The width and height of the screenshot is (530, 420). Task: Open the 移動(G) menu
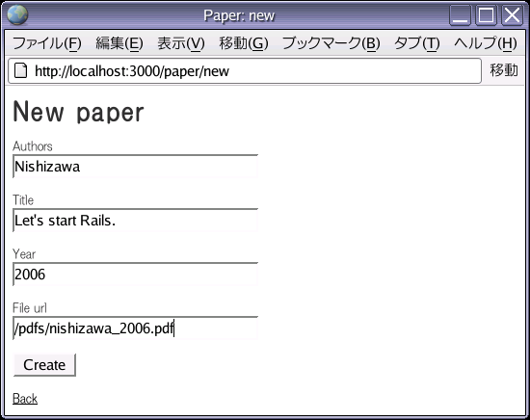click(244, 43)
